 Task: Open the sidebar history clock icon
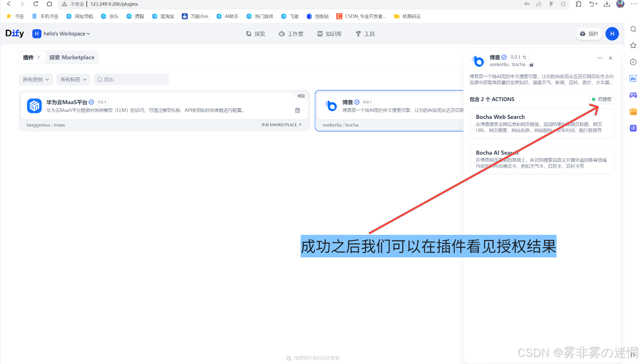coord(633,62)
